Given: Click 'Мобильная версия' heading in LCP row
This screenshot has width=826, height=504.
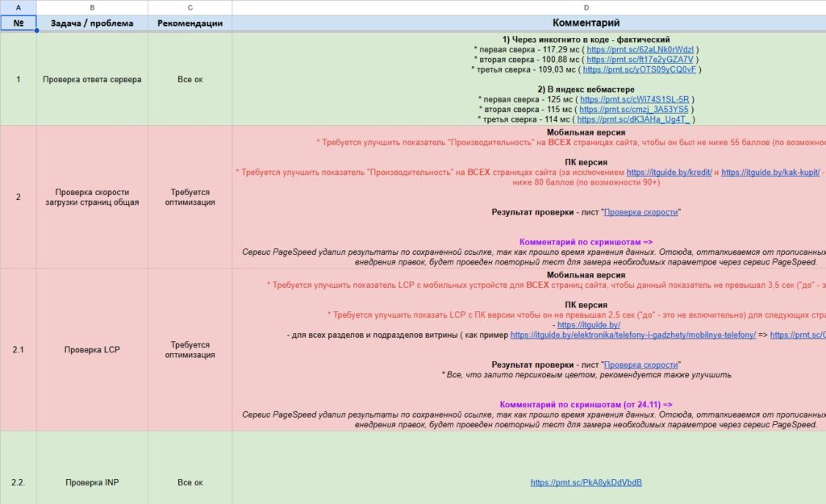Looking at the screenshot, I should tap(586, 275).
